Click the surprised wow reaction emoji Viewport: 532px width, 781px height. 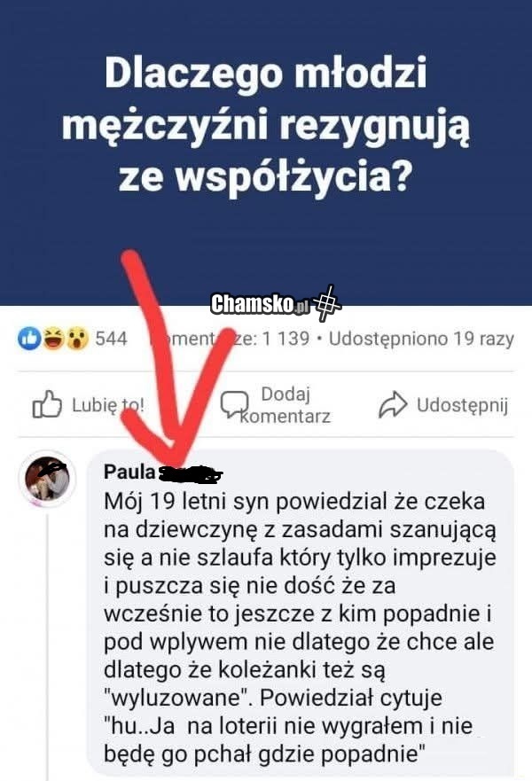coord(77,339)
